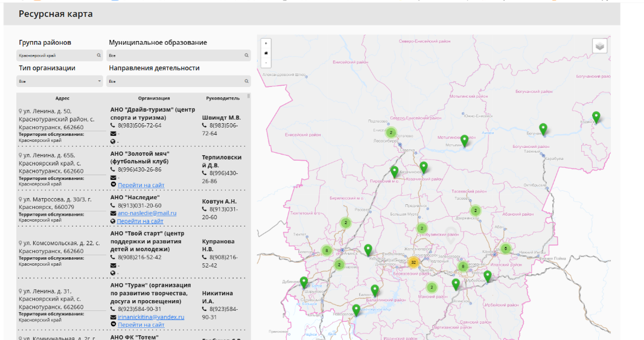Click search icon in Группа районов field
Screen dimensions: 644x340
pyautogui.click(x=99, y=56)
